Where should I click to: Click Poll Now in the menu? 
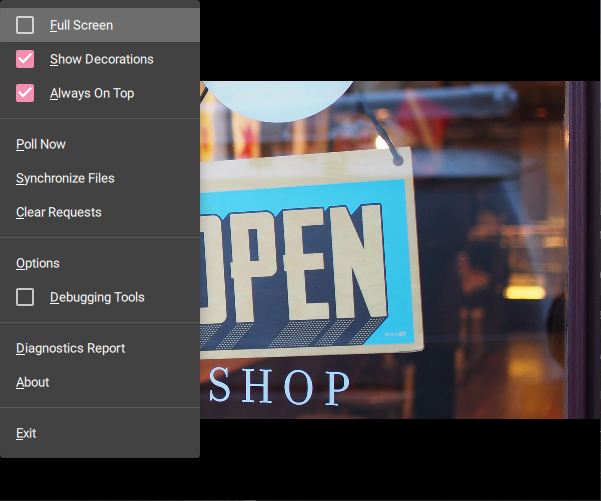tap(41, 144)
